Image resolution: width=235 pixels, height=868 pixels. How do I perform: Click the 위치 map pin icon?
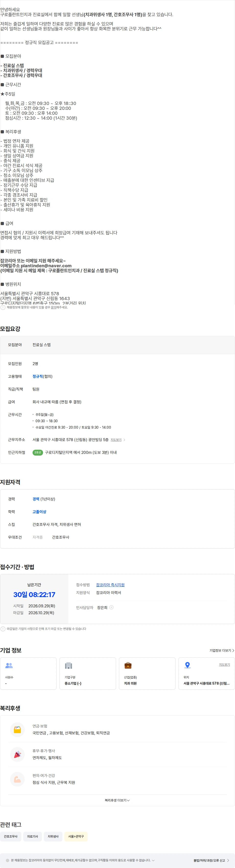(x=188, y=665)
